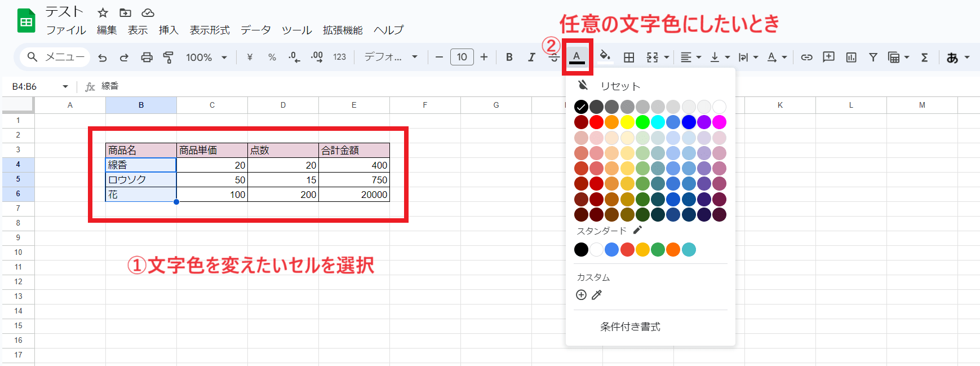Open the データ menu
Viewport: 980px width, 366px height.
(x=255, y=30)
